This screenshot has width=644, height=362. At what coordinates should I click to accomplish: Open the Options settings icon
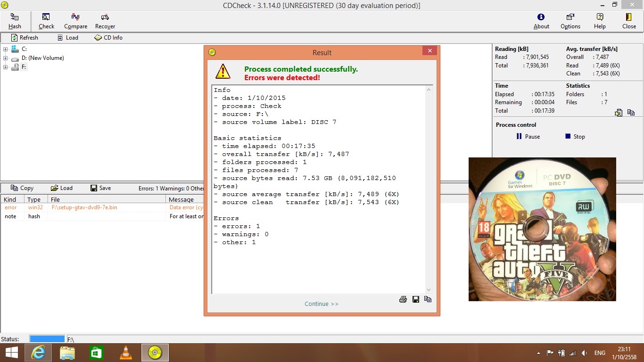click(570, 21)
